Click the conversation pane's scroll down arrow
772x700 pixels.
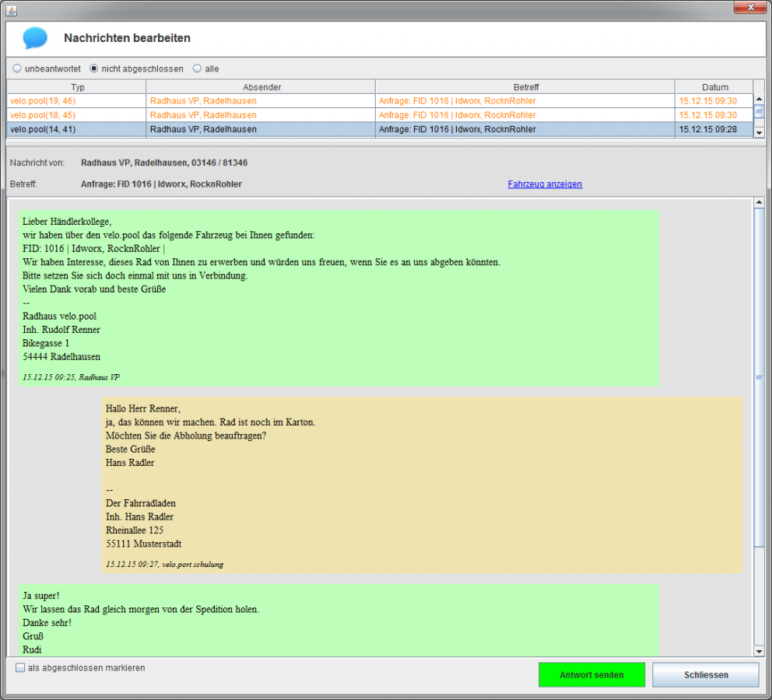point(760,650)
